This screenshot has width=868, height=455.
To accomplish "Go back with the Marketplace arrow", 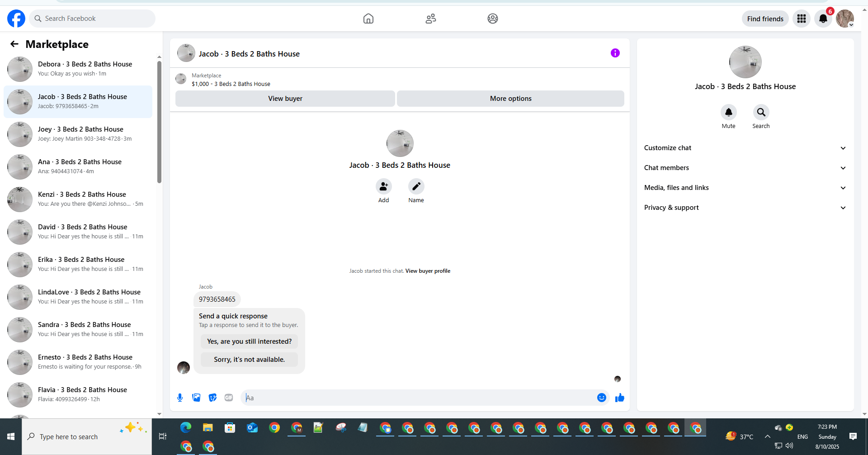I will (x=14, y=44).
